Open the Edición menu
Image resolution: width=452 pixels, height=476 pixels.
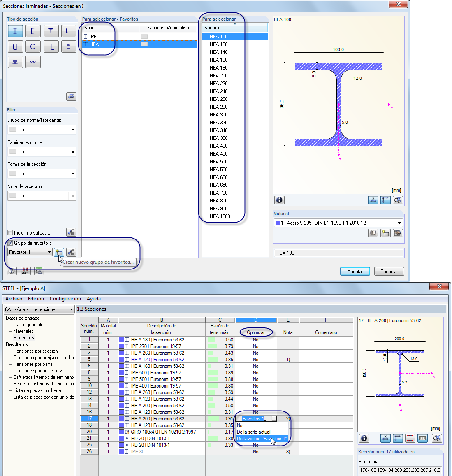tap(36, 299)
